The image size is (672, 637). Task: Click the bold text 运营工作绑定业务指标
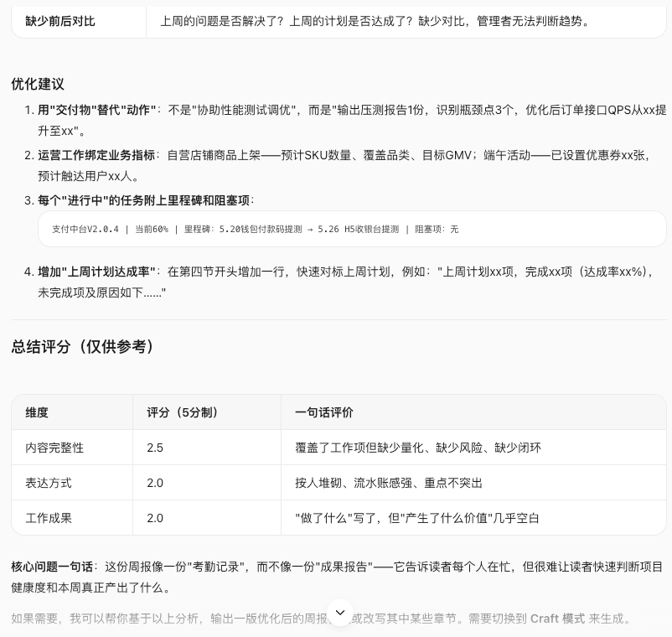point(96,155)
